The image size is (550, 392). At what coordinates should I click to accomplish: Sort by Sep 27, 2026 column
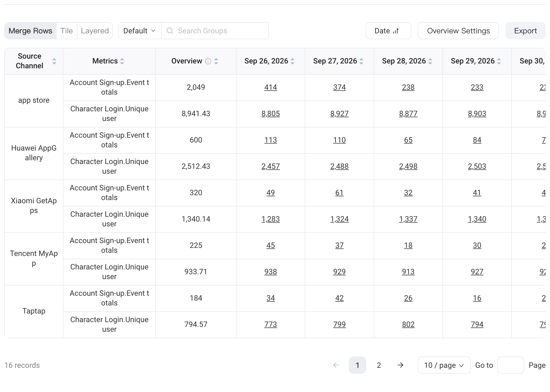point(361,61)
